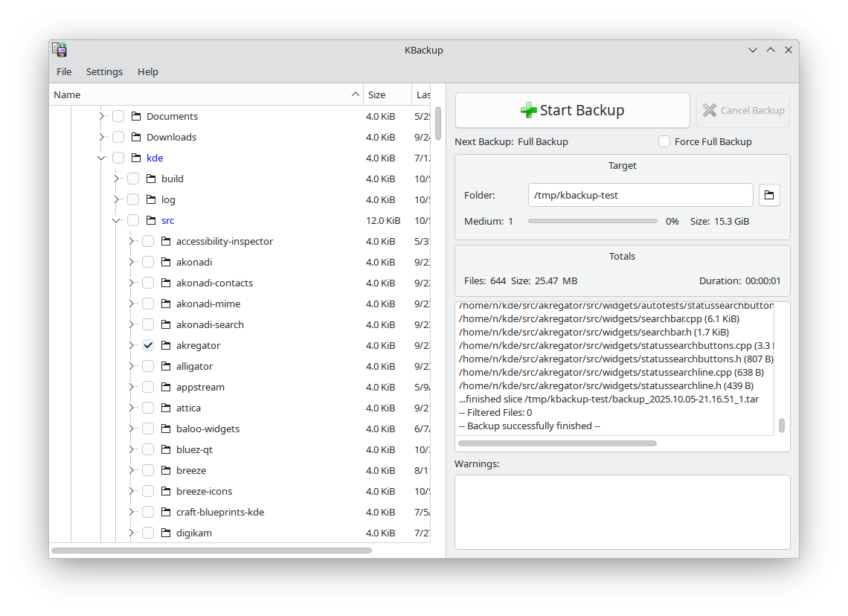Click the sort arrow in Name column header
Image resolution: width=848 pixels, height=616 pixels.
[355, 94]
